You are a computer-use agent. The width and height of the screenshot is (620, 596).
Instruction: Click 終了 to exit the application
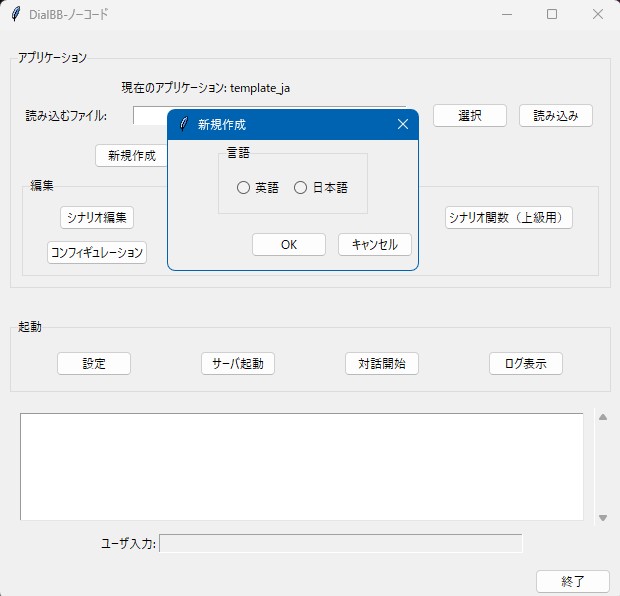(573, 581)
